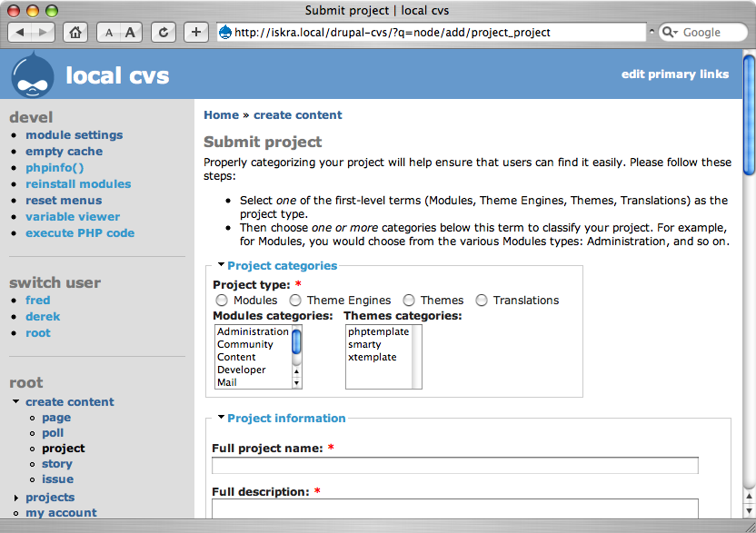Select the Themes radio button

tap(409, 301)
